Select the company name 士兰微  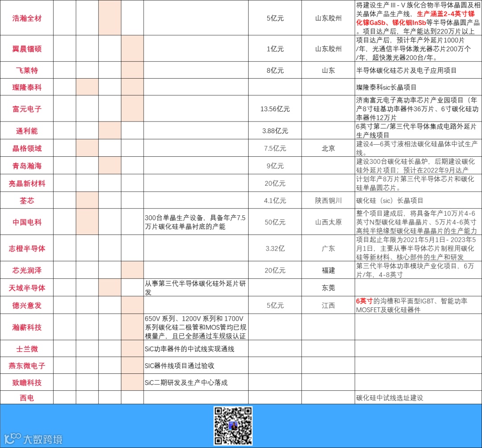27,348
